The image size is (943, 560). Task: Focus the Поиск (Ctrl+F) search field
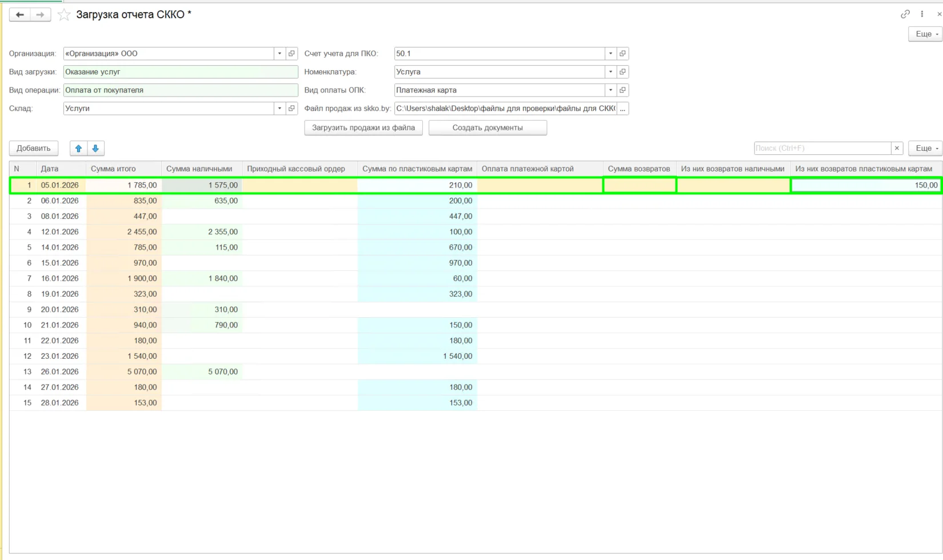point(822,149)
